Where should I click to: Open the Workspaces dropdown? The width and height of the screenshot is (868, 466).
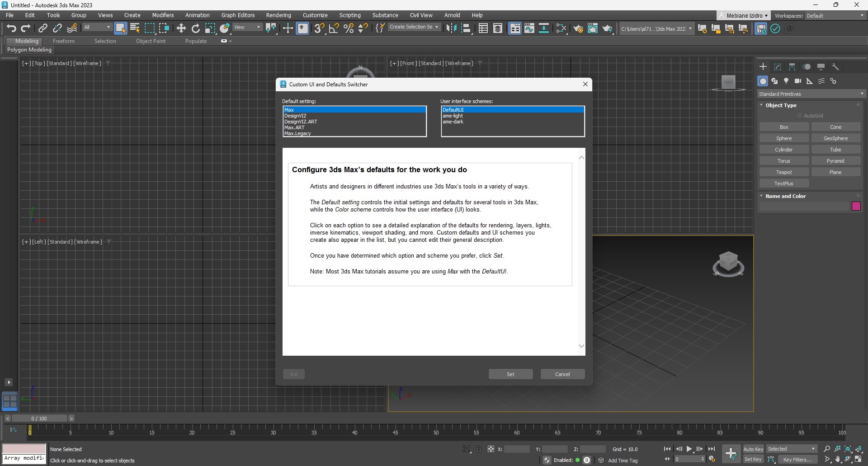click(835, 16)
